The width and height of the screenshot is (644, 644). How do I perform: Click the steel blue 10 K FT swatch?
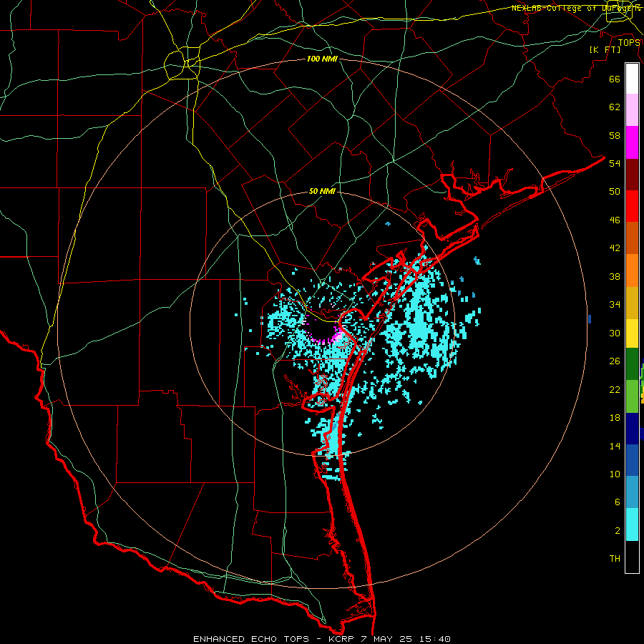pos(632,492)
